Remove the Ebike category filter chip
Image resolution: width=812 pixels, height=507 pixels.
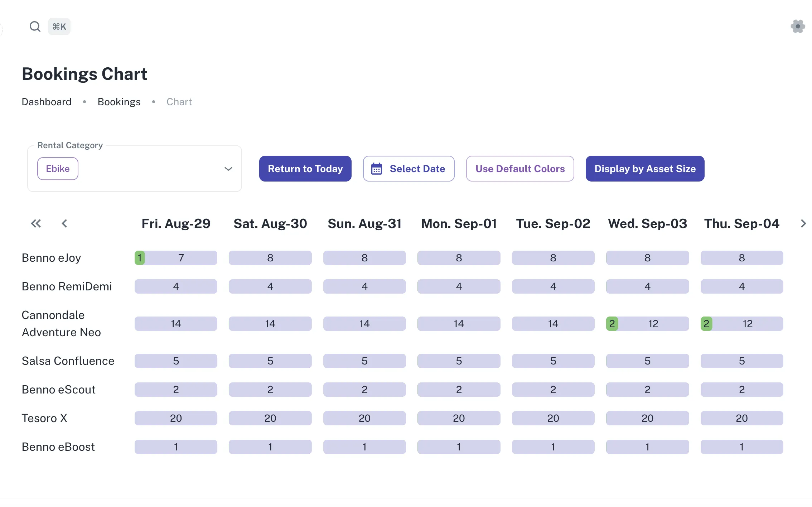coord(58,169)
